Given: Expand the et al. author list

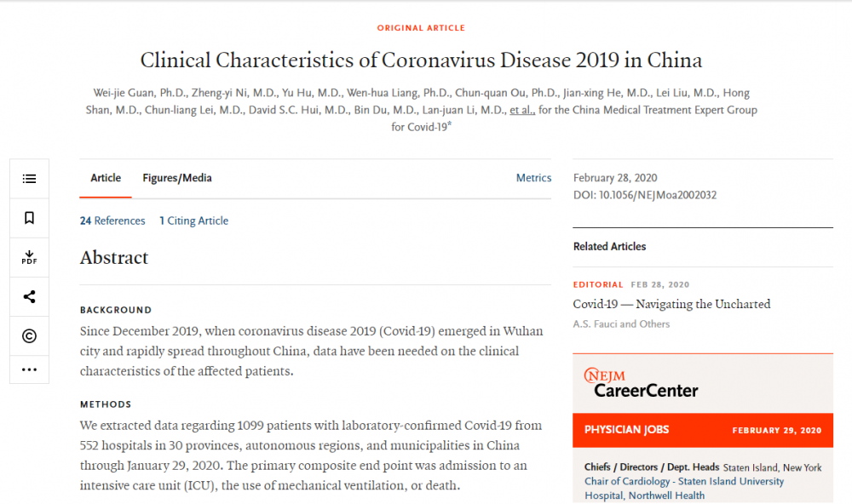Looking at the screenshot, I should (x=522, y=111).
